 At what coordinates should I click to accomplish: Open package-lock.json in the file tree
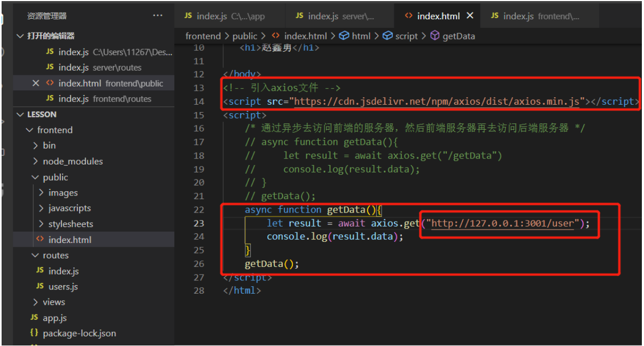pyautogui.click(x=79, y=333)
